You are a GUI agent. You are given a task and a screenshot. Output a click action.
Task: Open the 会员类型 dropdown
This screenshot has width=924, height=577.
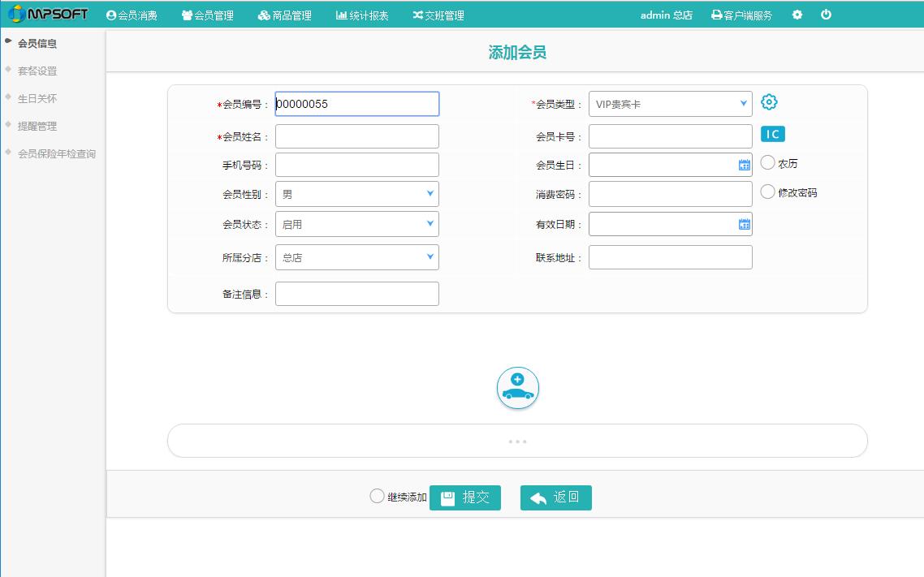pos(670,104)
